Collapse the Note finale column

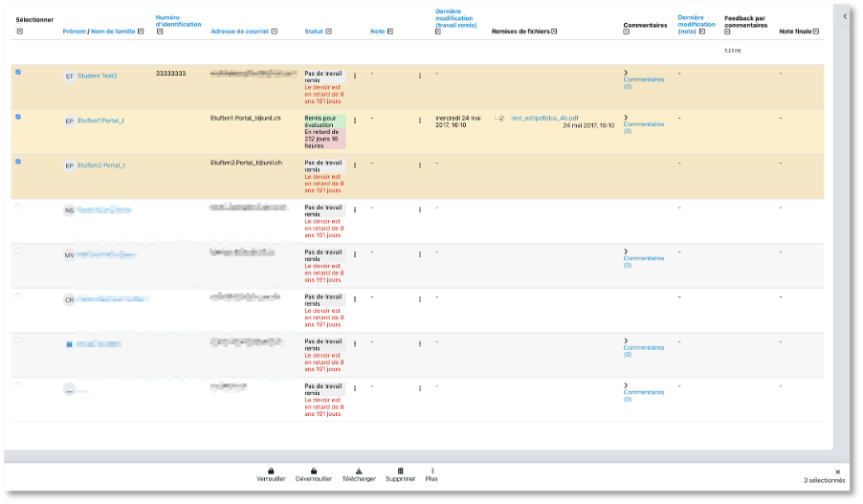pyautogui.click(x=816, y=32)
